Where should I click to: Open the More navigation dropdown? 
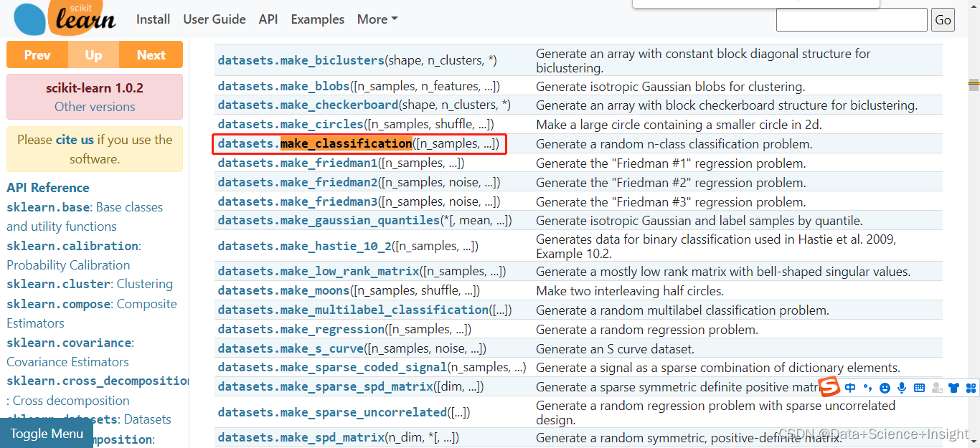click(x=376, y=19)
